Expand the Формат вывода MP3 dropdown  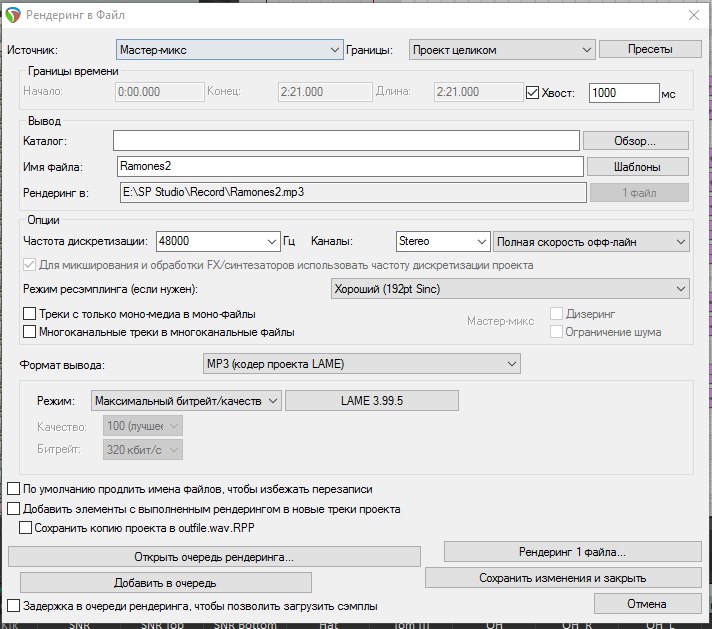tap(360, 364)
